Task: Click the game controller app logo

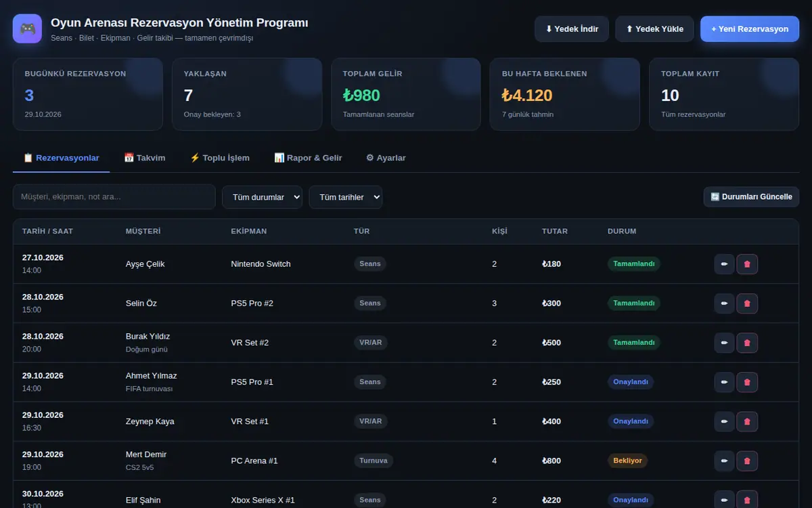Action: [x=27, y=29]
